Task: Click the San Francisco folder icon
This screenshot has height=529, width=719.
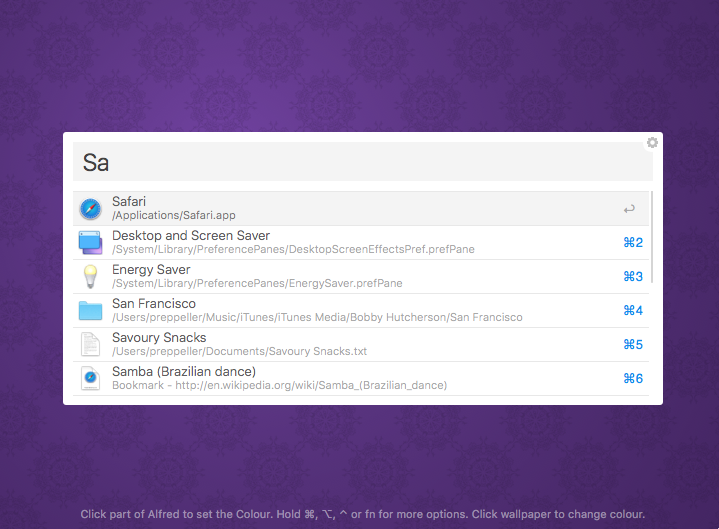Action: 91,311
